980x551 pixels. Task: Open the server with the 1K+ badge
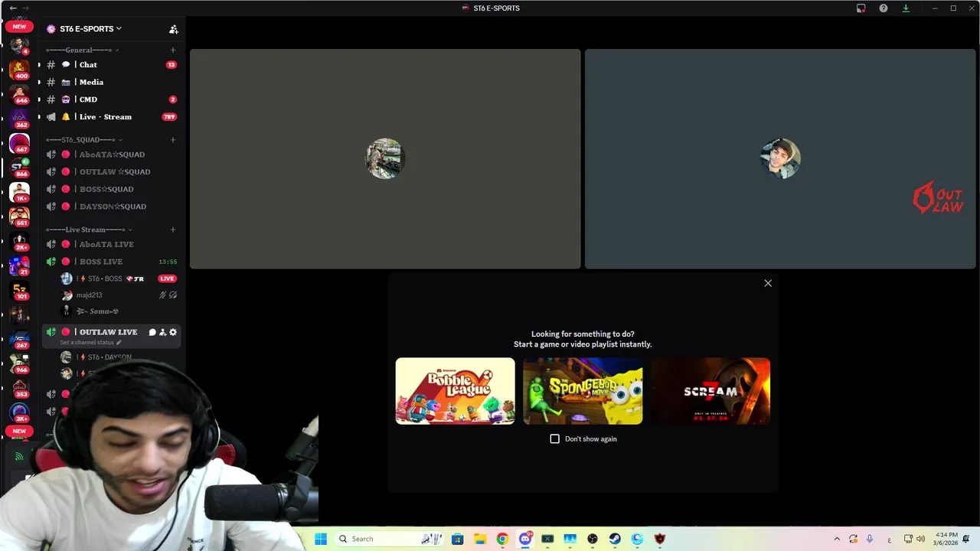click(x=19, y=191)
